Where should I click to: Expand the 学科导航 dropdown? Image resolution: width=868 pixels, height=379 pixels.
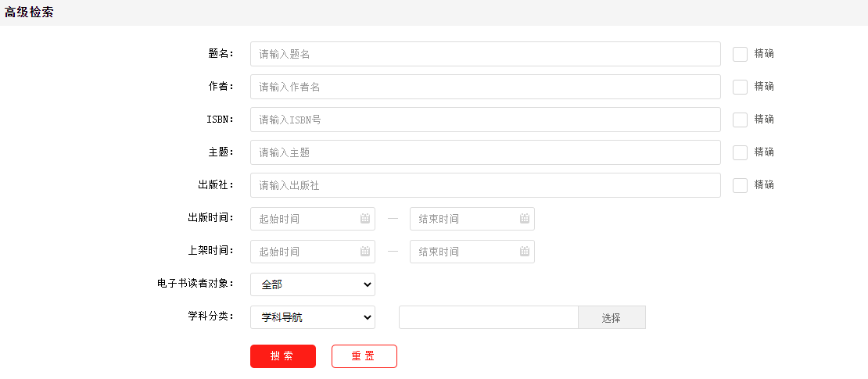tap(313, 317)
